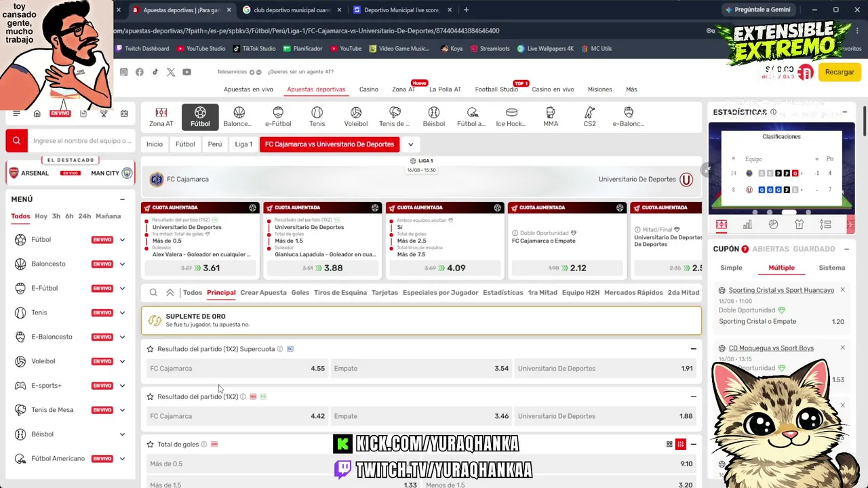Select the 3h time filter
868x488 pixels.
[x=56, y=216]
